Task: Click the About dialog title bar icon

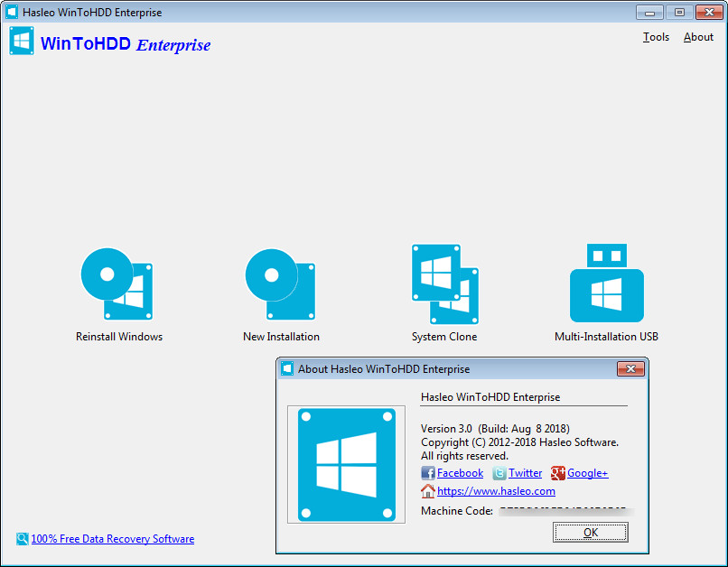Action: (x=287, y=369)
